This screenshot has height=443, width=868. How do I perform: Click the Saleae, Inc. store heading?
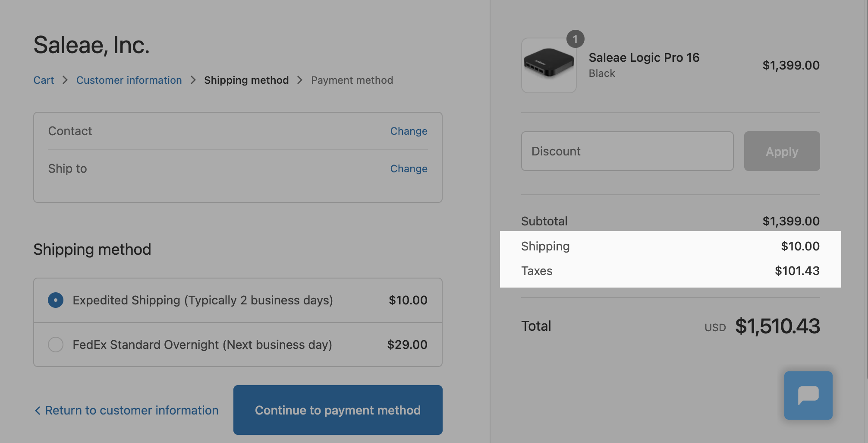(91, 45)
